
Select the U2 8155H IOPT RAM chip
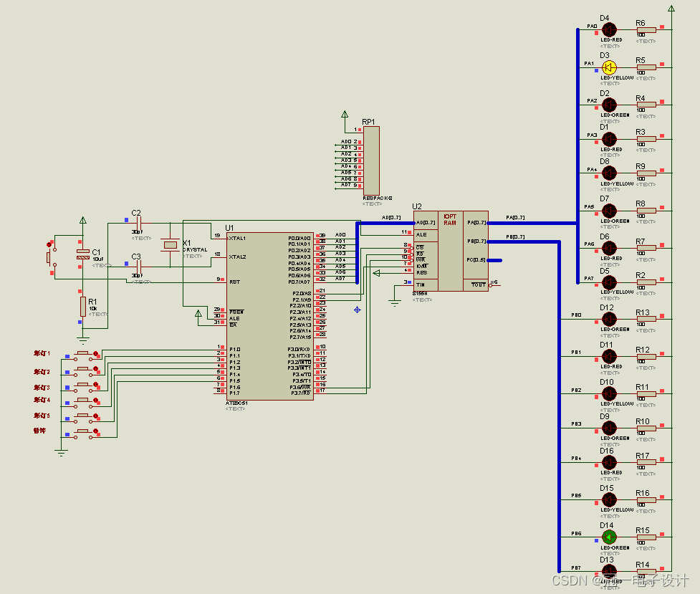[451, 251]
